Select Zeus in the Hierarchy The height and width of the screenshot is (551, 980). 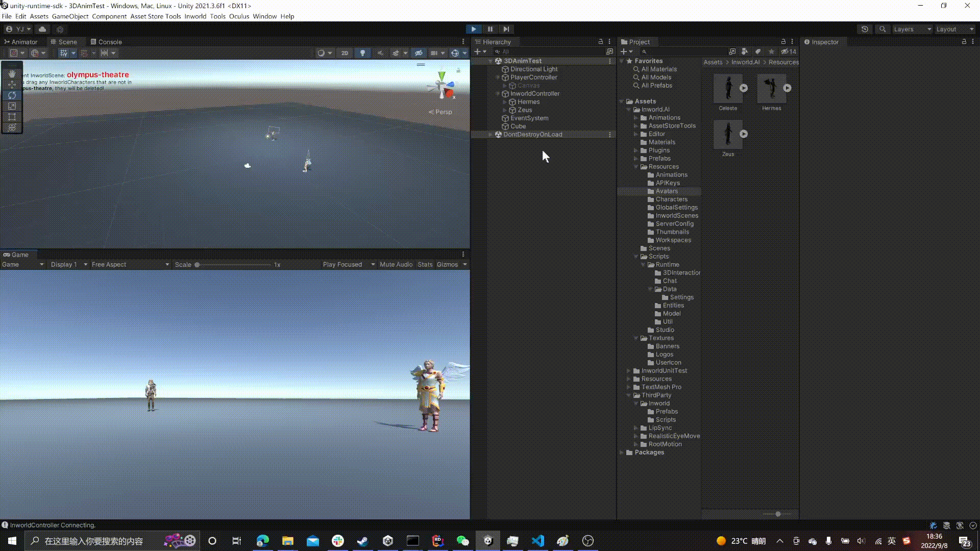[x=525, y=110]
